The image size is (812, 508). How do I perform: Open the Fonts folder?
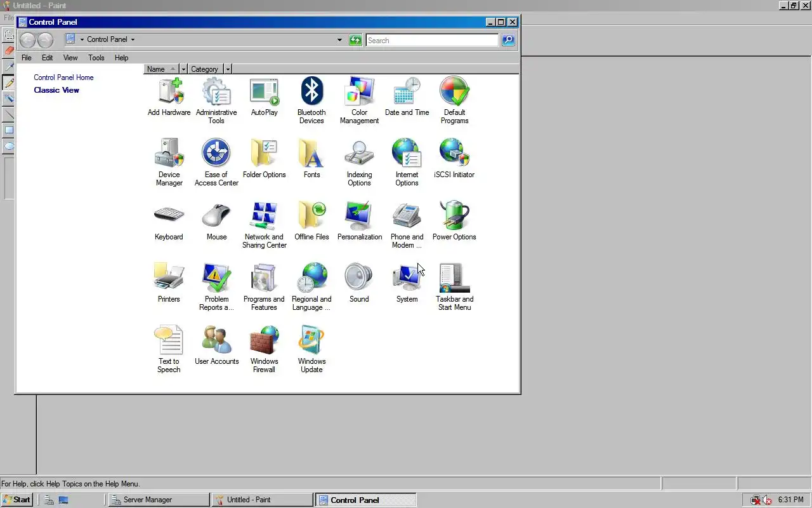pyautogui.click(x=311, y=159)
